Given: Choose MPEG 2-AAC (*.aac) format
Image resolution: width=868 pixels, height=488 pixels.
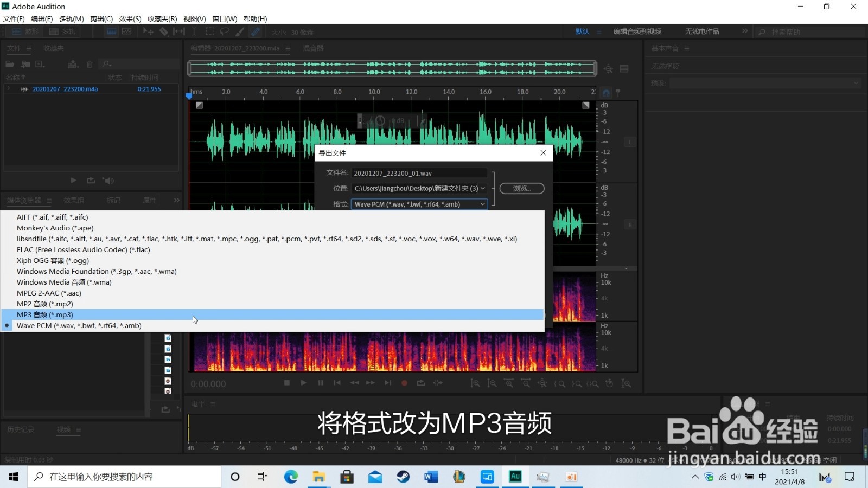Looking at the screenshot, I should tap(272, 293).
